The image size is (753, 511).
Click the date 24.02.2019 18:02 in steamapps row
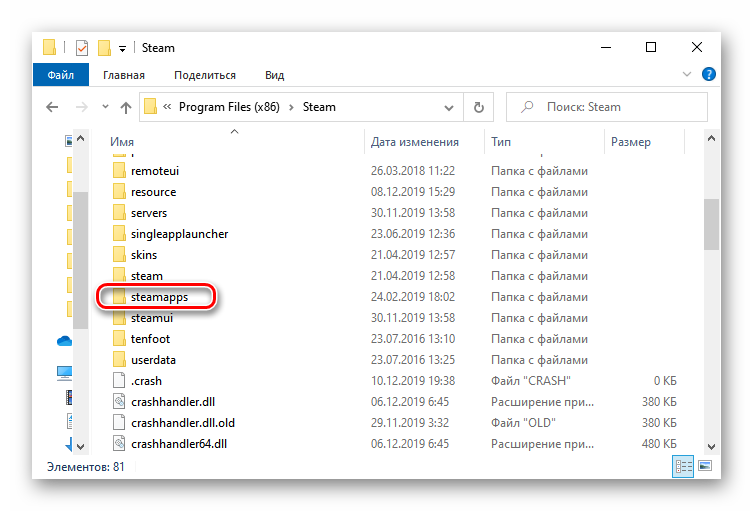point(413,297)
